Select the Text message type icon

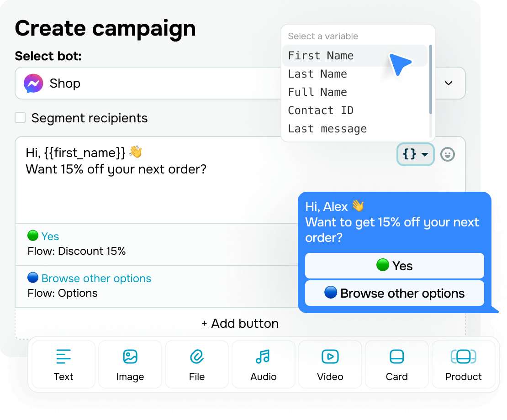[x=63, y=364]
